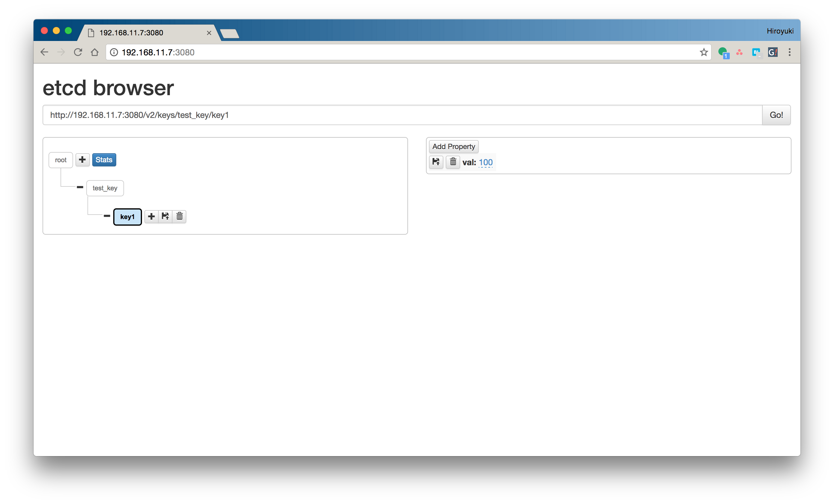The width and height of the screenshot is (834, 504).
Task: Click the add child key icon for key1
Action: [151, 216]
